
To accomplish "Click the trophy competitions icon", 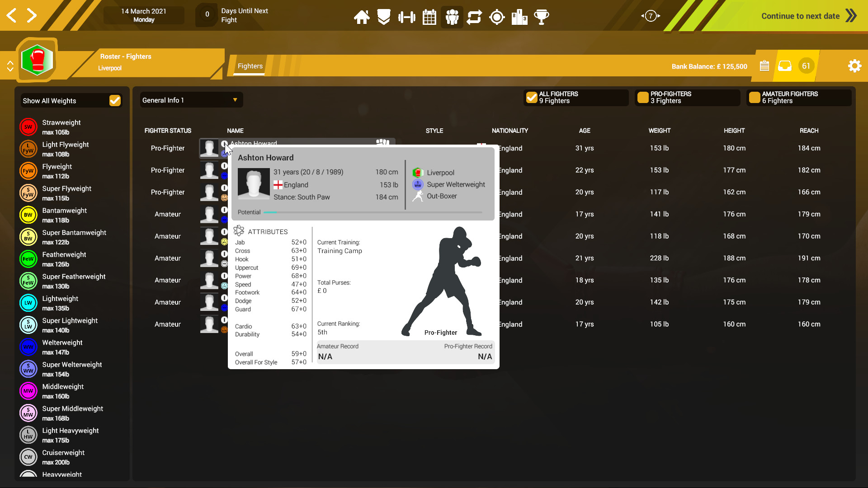I will [x=542, y=17].
